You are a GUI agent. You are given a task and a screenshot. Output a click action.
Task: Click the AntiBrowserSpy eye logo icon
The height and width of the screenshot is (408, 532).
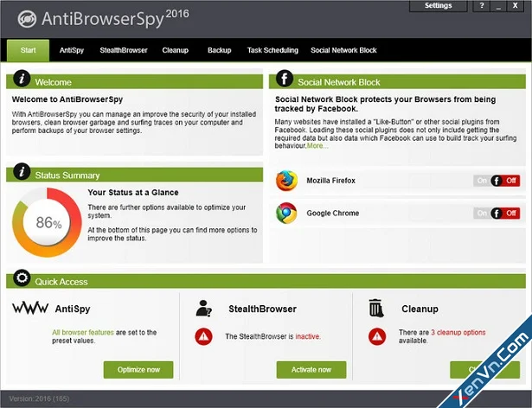tap(27, 19)
